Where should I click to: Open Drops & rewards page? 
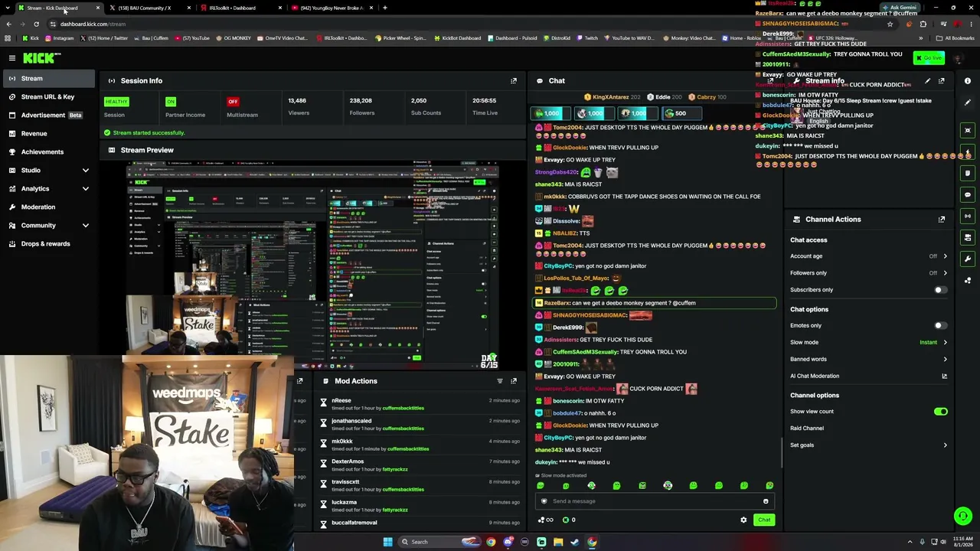pos(48,243)
